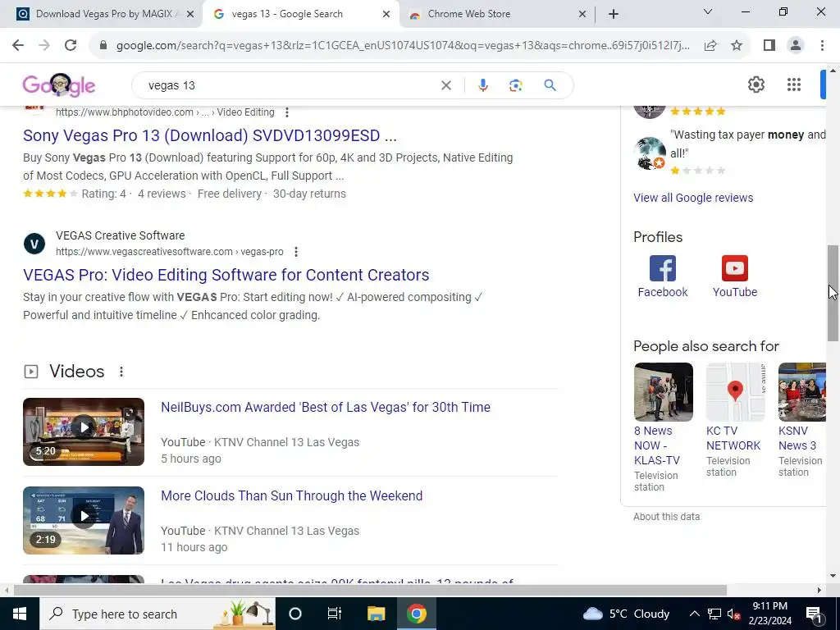Open more options next to Videos heading
840x630 pixels.
(x=121, y=372)
